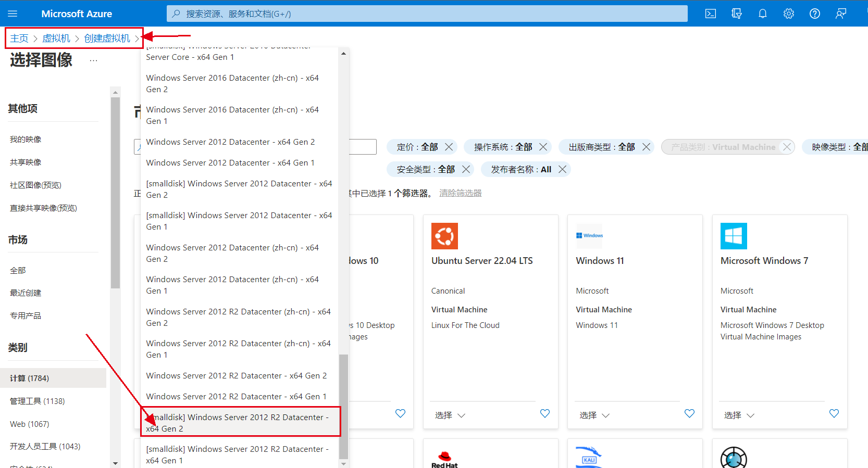Remove the 安全类型 : 全部 filter
Image resolution: width=868 pixels, height=468 pixels.
point(466,169)
